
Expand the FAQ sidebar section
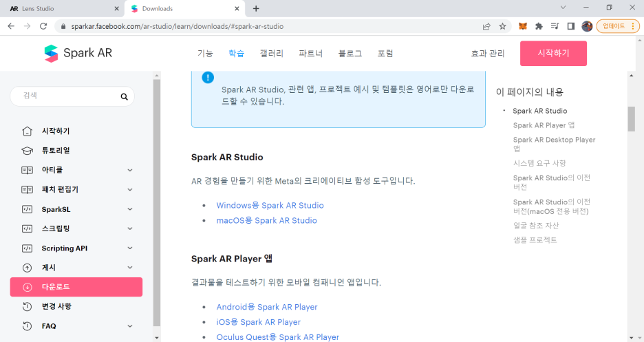point(130,326)
